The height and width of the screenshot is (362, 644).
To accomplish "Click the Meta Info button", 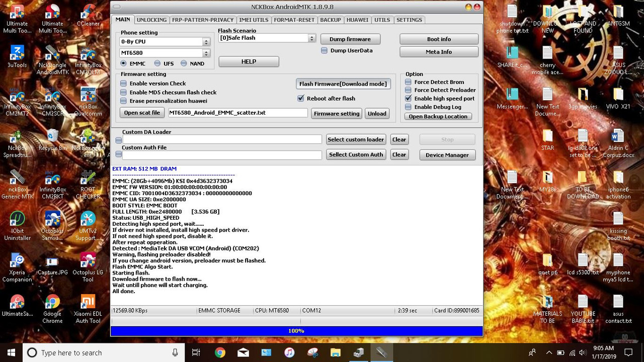I will (439, 52).
